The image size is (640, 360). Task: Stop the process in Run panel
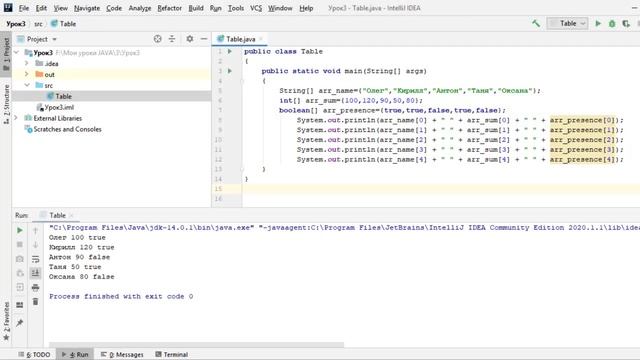coord(20,244)
